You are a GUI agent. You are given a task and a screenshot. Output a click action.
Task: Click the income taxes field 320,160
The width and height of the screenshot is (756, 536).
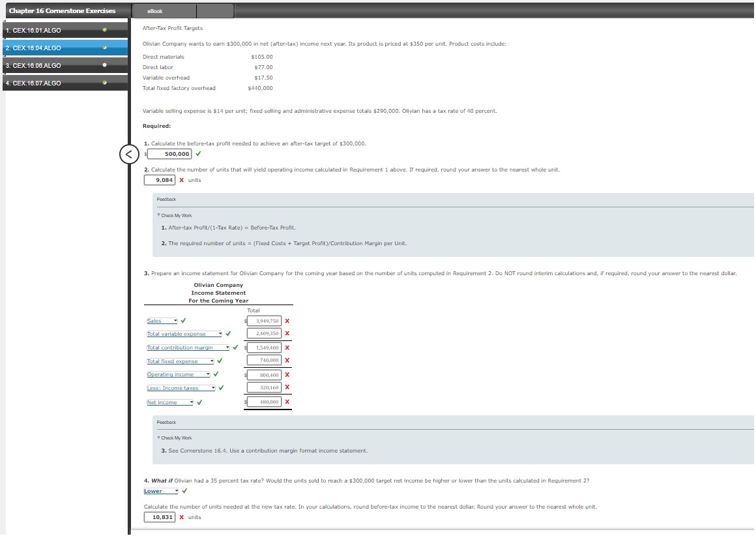(264, 387)
